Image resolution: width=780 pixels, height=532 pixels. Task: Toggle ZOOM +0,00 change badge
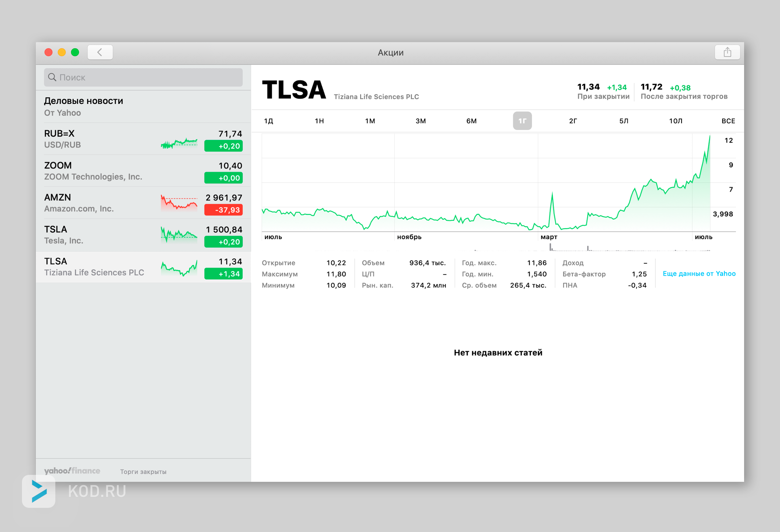tap(223, 178)
